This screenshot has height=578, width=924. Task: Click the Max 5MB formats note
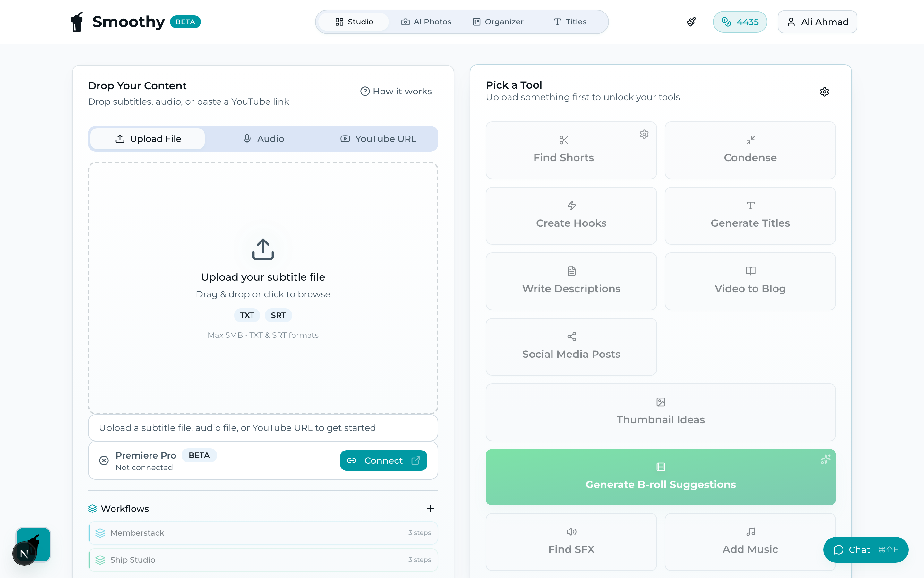coord(263,335)
